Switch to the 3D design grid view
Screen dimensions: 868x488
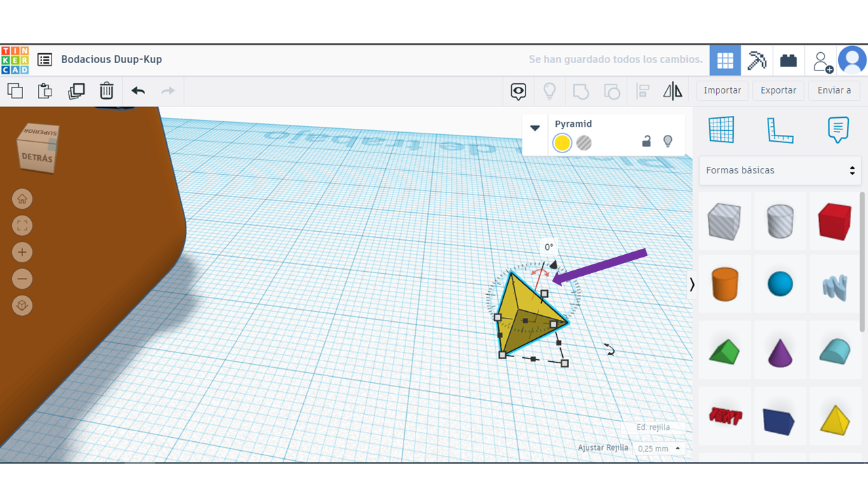coord(725,60)
